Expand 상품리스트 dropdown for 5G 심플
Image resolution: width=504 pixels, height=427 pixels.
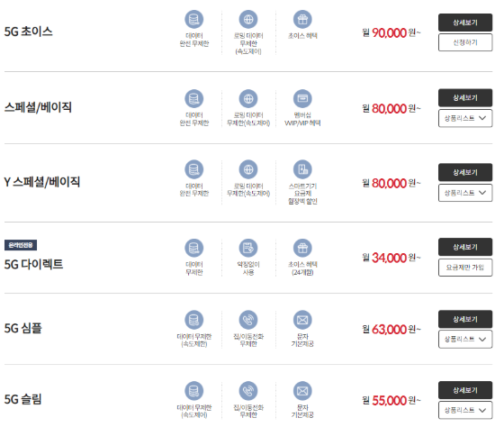465,339
